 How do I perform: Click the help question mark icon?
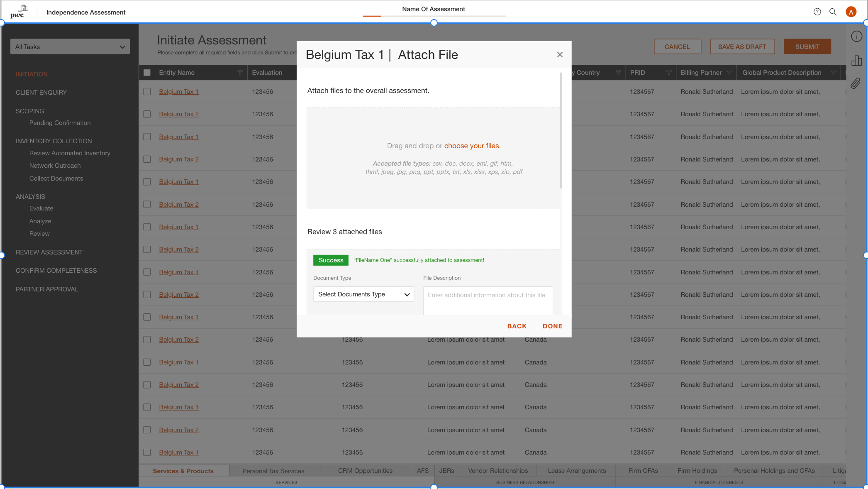pyautogui.click(x=817, y=12)
